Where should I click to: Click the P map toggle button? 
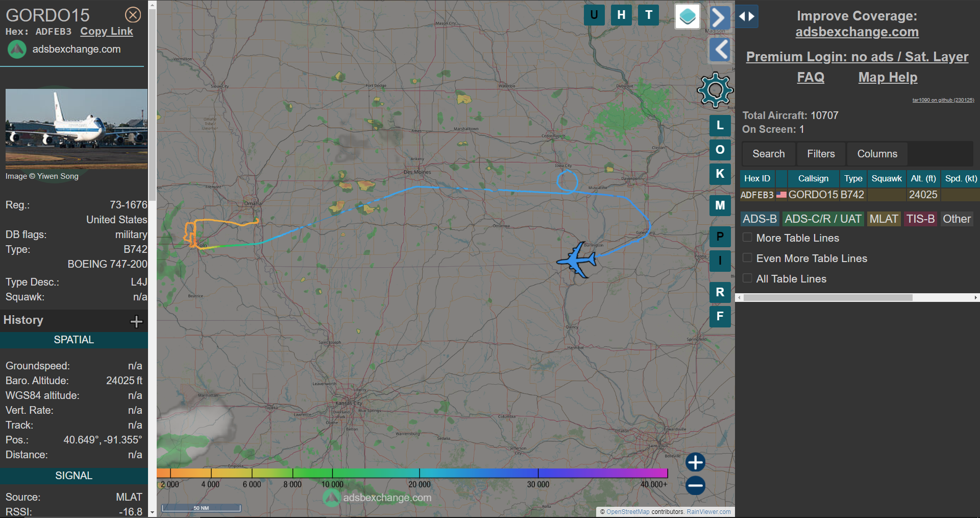(720, 237)
